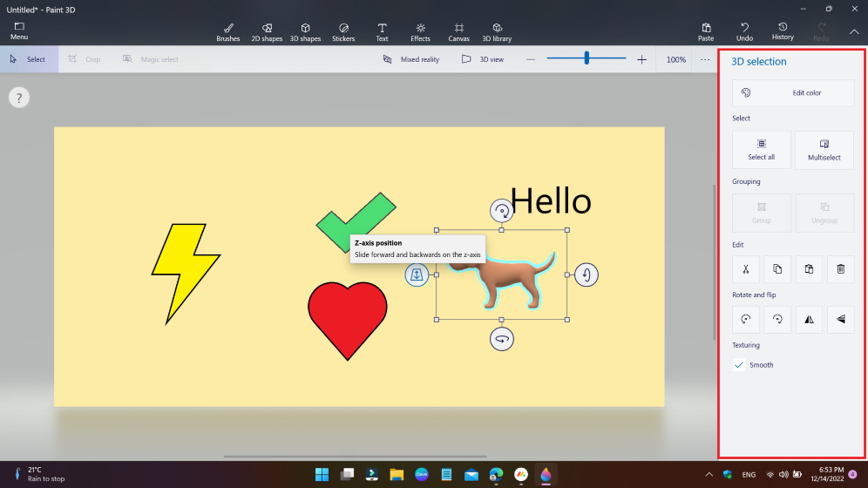Toggle the Smooth texturing checkbox
Image resolution: width=868 pixels, height=488 pixels.
click(738, 364)
